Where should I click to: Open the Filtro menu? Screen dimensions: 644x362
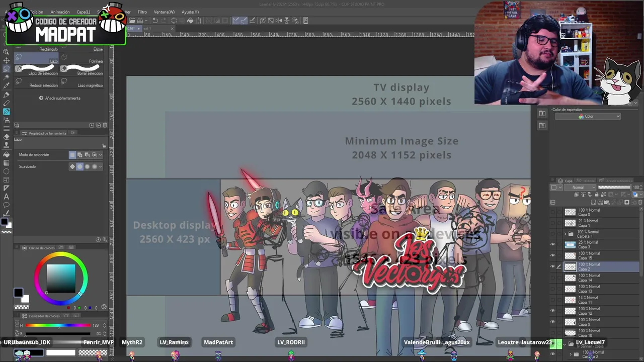142,12
